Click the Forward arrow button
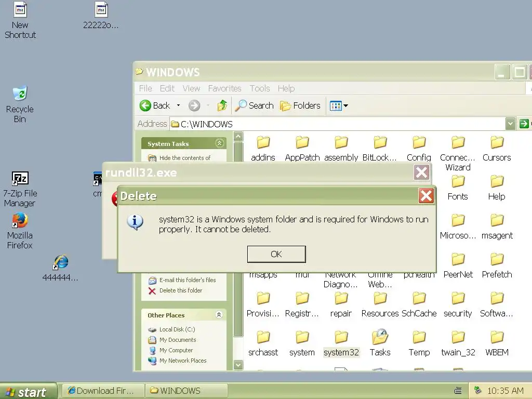This screenshot has width=532, height=399. coord(194,105)
